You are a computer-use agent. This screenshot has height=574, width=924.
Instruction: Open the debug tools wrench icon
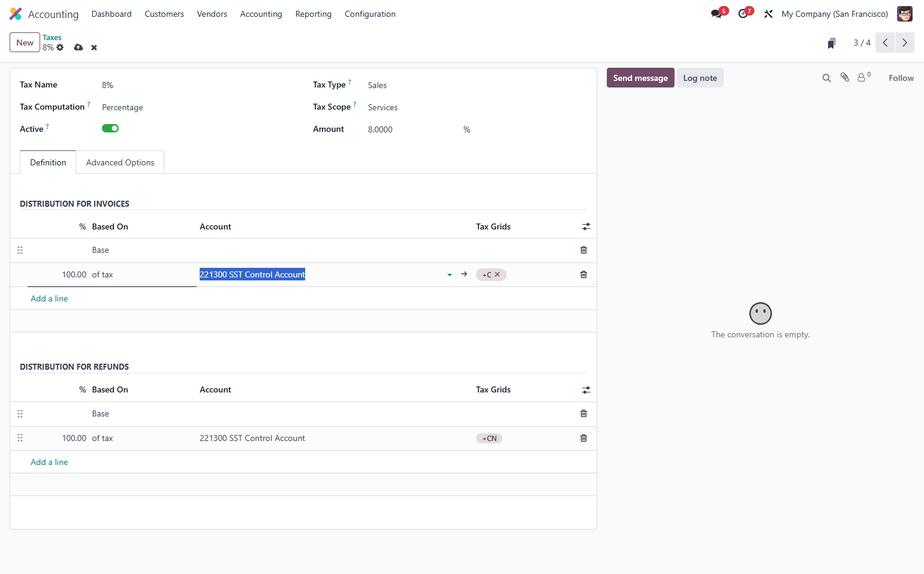click(768, 14)
